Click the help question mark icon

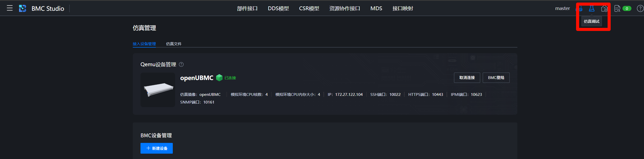pyautogui.click(x=640, y=9)
